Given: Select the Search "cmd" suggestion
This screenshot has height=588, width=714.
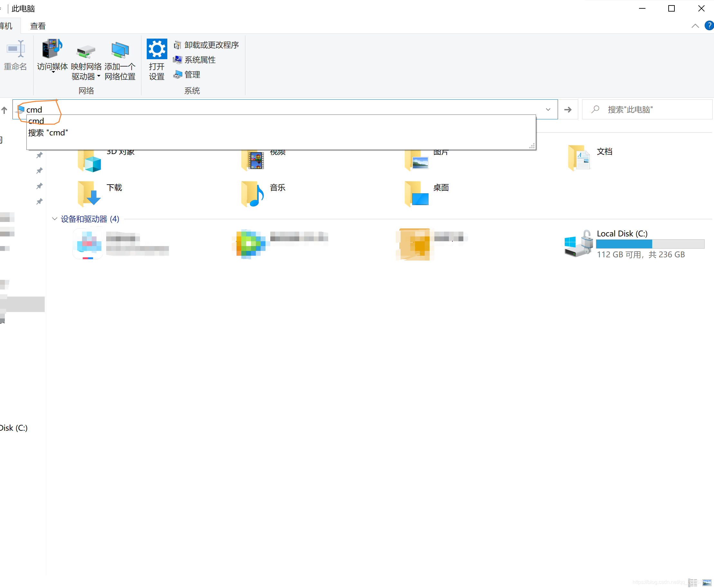Looking at the screenshot, I should pyautogui.click(x=48, y=133).
